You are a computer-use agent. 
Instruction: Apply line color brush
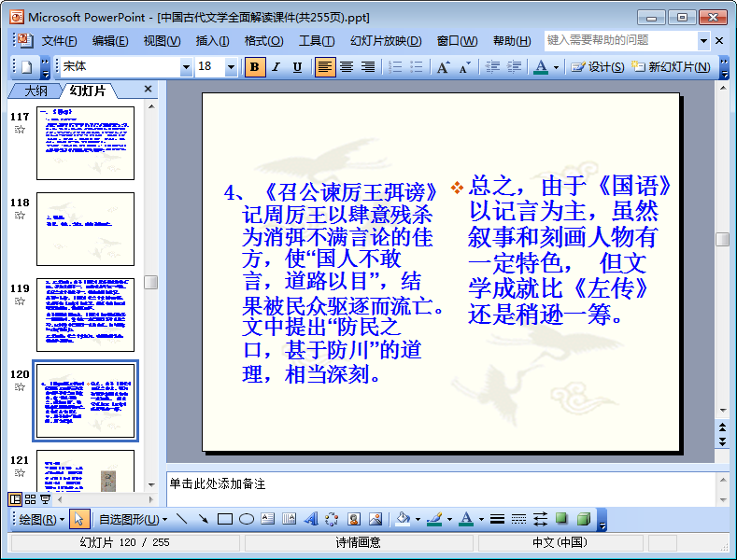point(434,519)
